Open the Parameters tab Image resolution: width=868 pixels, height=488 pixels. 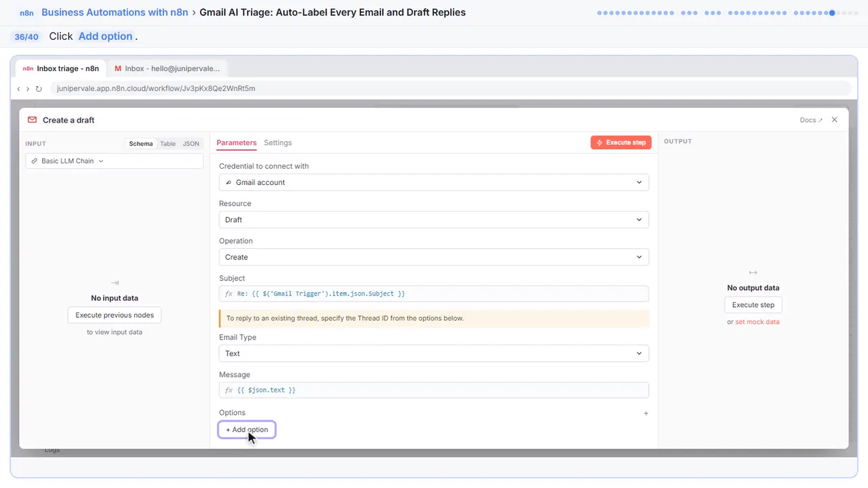coord(237,143)
